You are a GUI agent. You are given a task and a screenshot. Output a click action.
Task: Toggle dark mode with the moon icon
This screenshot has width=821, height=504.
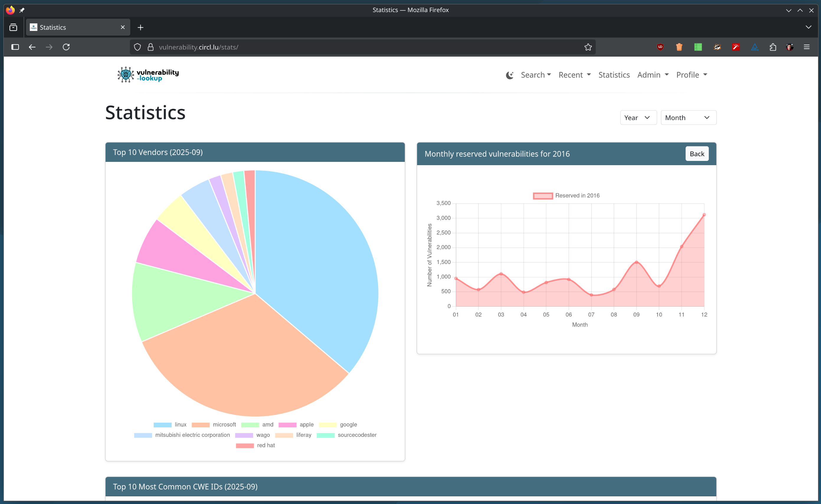coord(509,75)
